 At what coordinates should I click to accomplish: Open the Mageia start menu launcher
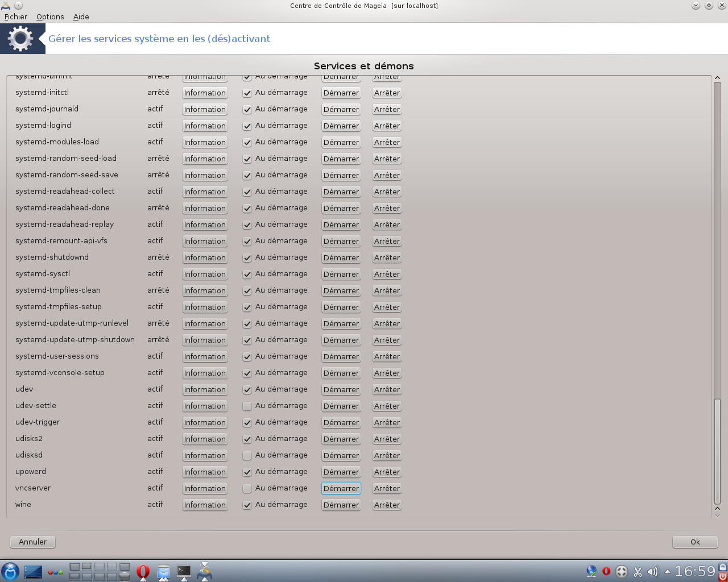pyautogui.click(x=10, y=571)
